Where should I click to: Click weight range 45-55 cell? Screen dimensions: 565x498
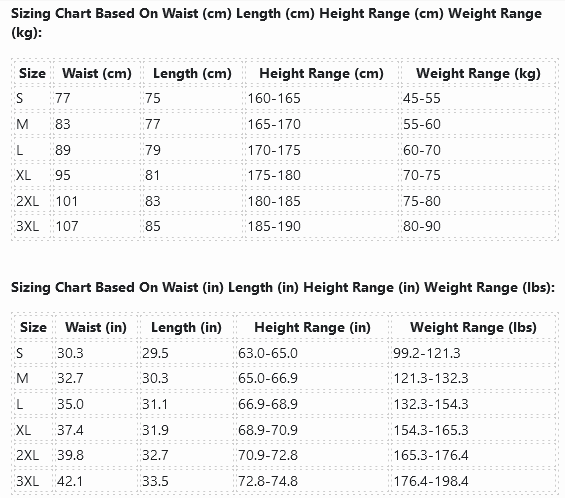(422, 98)
